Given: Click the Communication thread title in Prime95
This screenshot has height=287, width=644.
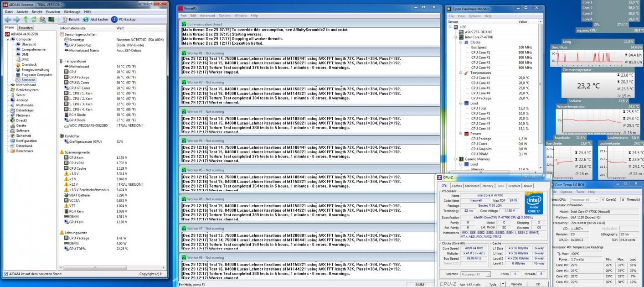Looking at the screenshot, I should [x=205, y=24].
